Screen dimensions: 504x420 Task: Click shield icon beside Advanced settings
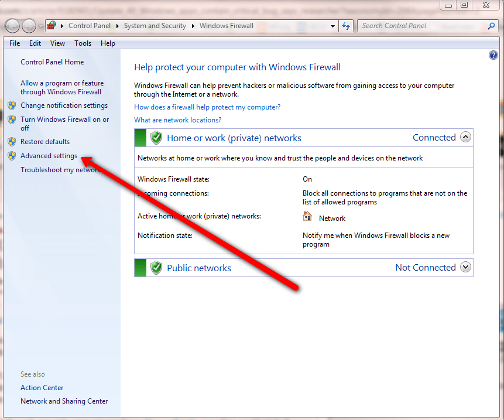12,156
